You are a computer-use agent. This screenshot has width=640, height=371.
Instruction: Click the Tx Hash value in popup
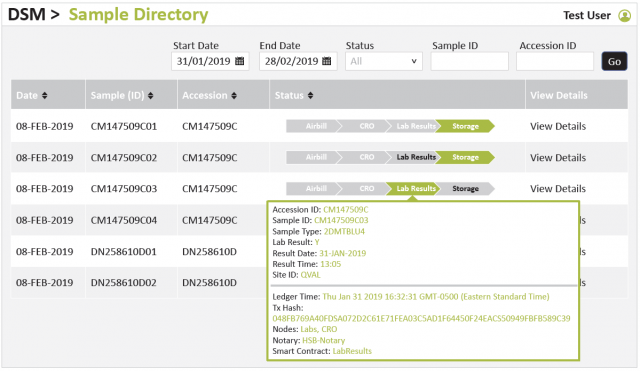[x=421, y=318]
